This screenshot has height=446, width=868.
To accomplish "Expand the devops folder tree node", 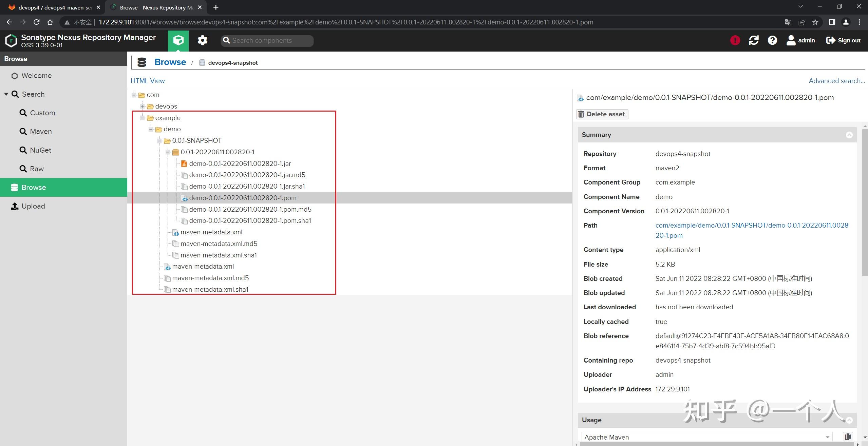I will click(x=143, y=106).
